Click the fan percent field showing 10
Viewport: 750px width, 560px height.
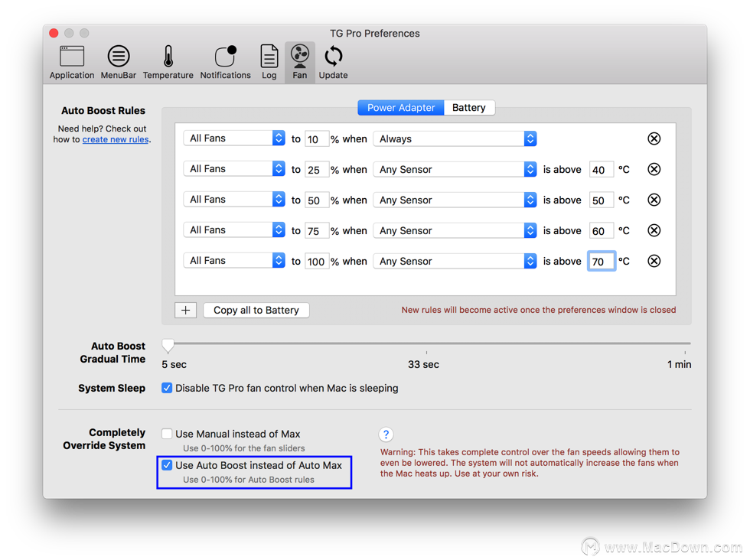click(x=317, y=139)
